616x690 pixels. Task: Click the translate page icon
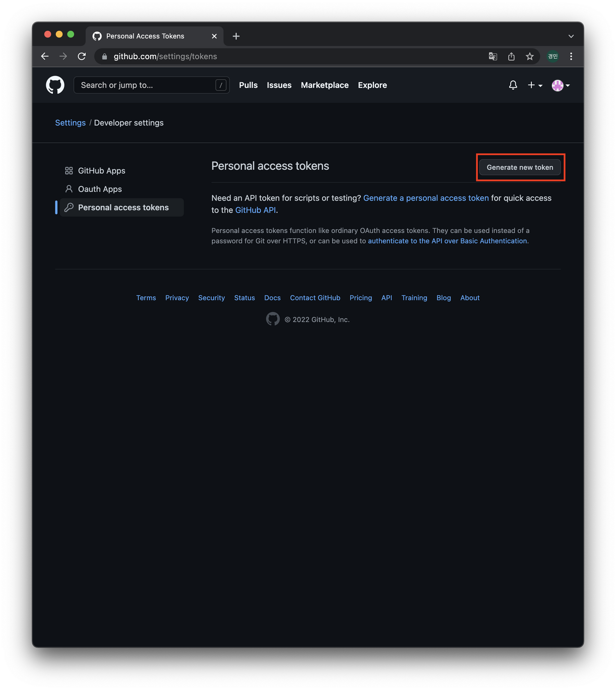pos(493,56)
